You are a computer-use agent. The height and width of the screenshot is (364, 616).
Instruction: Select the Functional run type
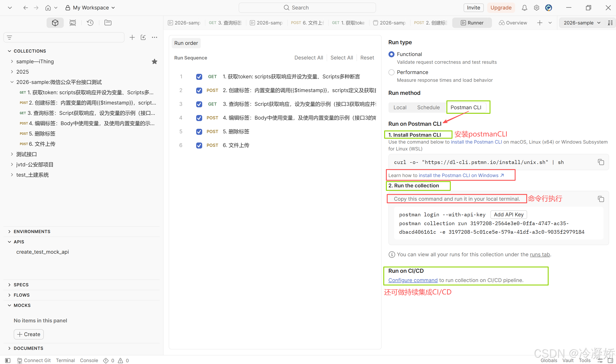[391, 54]
